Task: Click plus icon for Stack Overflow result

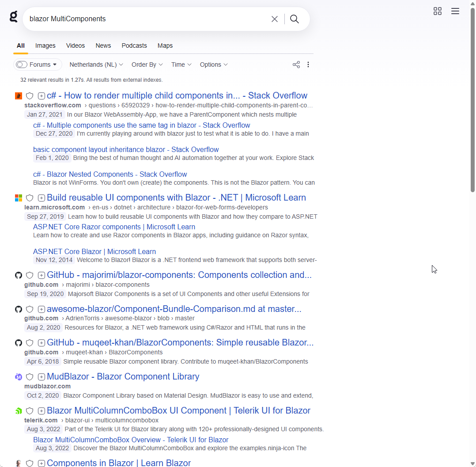Action: pos(42,96)
